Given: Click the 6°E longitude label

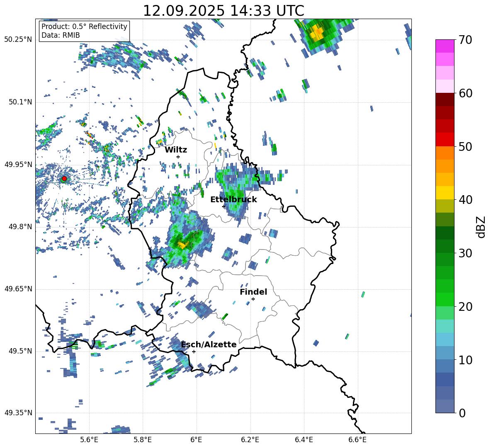Looking at the screenshot, I should pos(196,440).
